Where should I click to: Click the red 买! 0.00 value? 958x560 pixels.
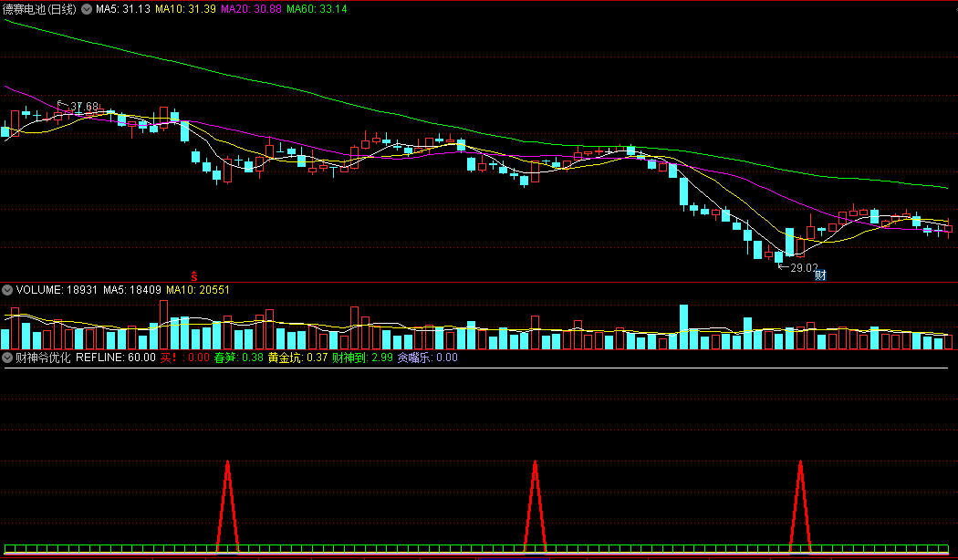184,358
